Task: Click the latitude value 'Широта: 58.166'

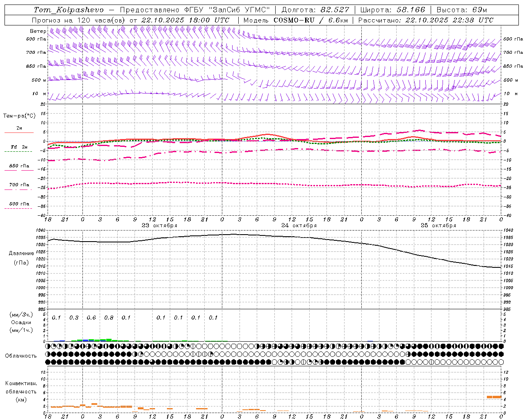Action: click(x=393, y=10)
